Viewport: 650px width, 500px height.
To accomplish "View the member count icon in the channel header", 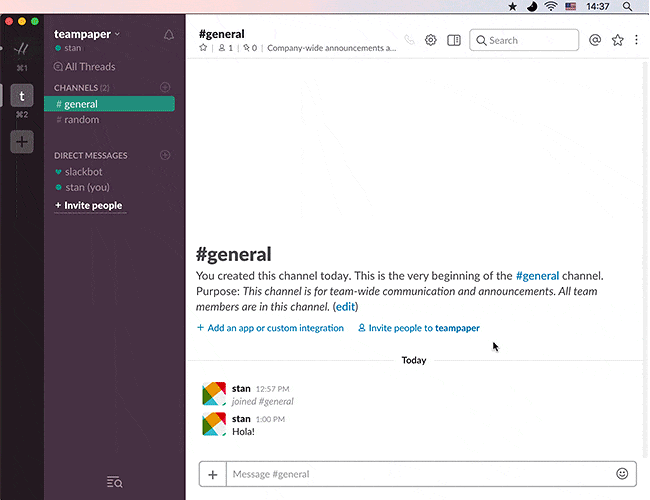I will point(222,48).
